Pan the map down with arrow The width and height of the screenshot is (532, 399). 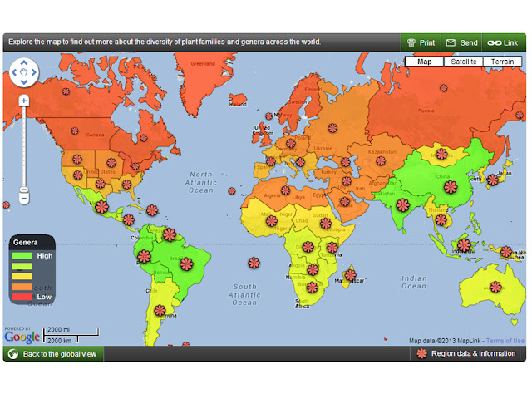(x=24, y=82)
